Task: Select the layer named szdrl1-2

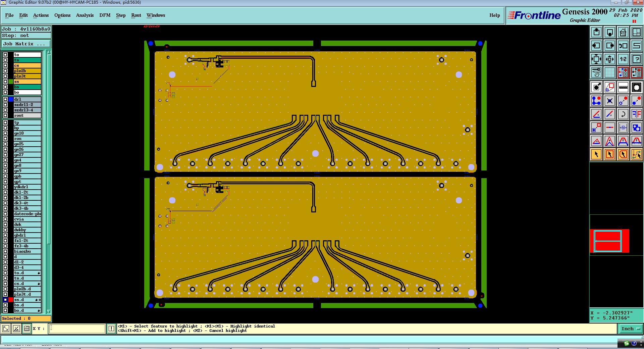Action: pyautogui.click(x=27, y=105)
